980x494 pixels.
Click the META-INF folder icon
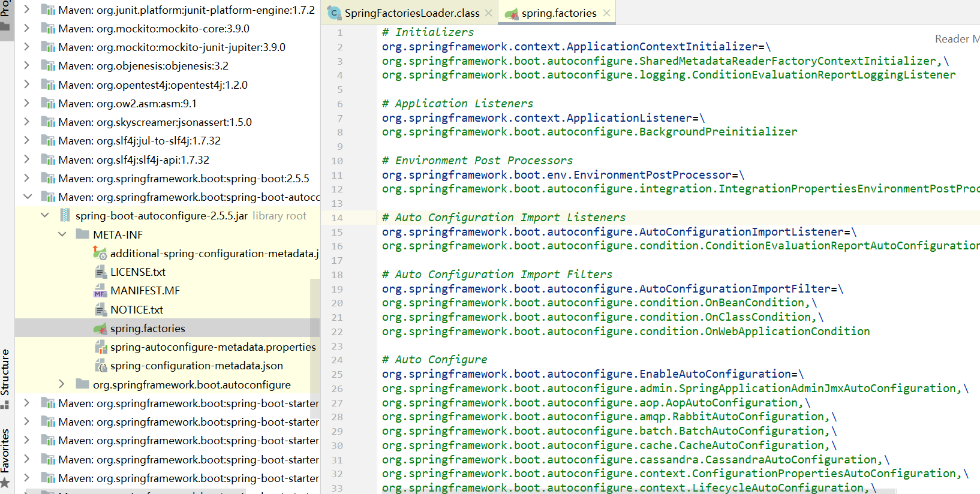coord(82,234)
